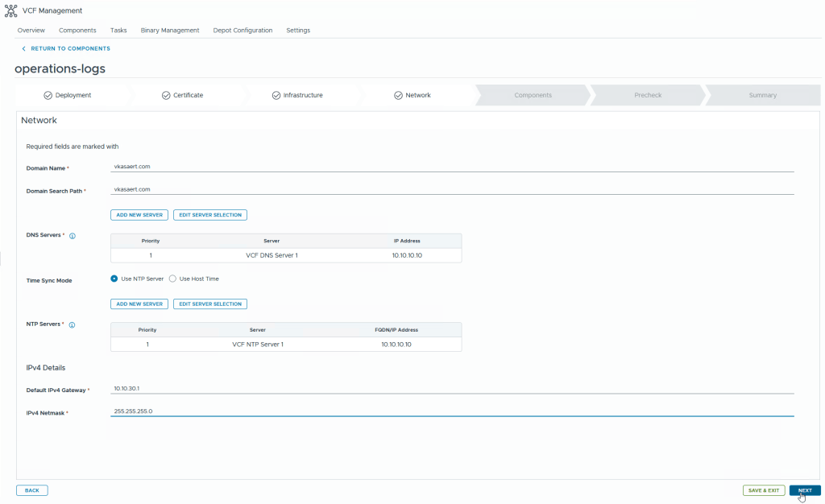Screen dimensions: 825x504
Task: Go to the Infrastructure wizard step
Action: coord(297,95)
